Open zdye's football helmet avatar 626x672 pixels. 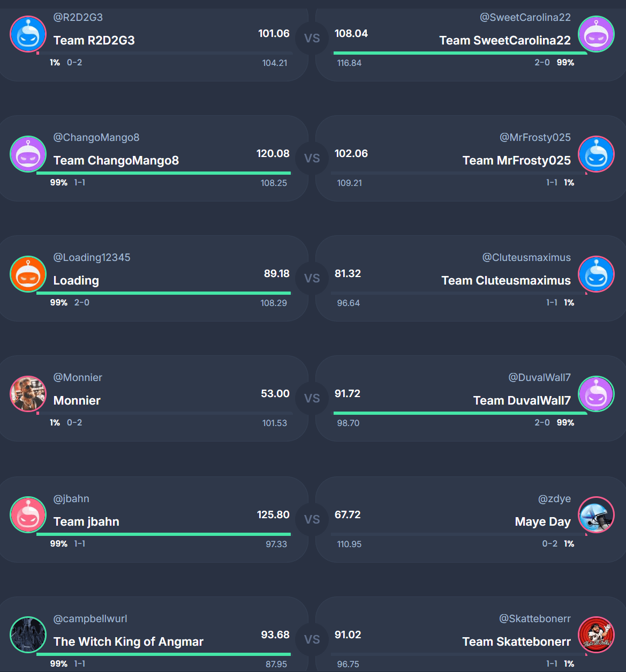(x=596, y=515)
